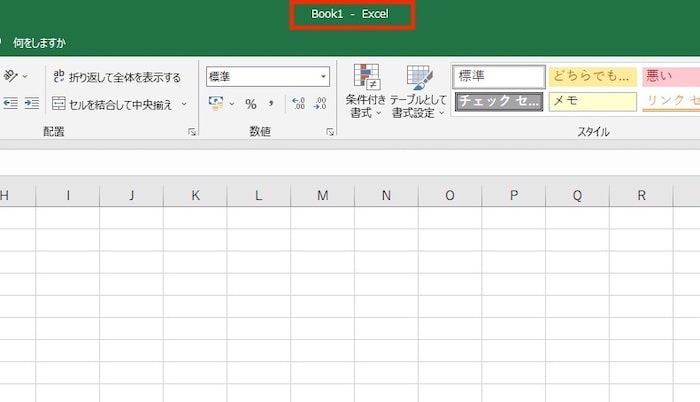Click the Book1 - Excel window title
700x402 pixels.
click(350, 14)
